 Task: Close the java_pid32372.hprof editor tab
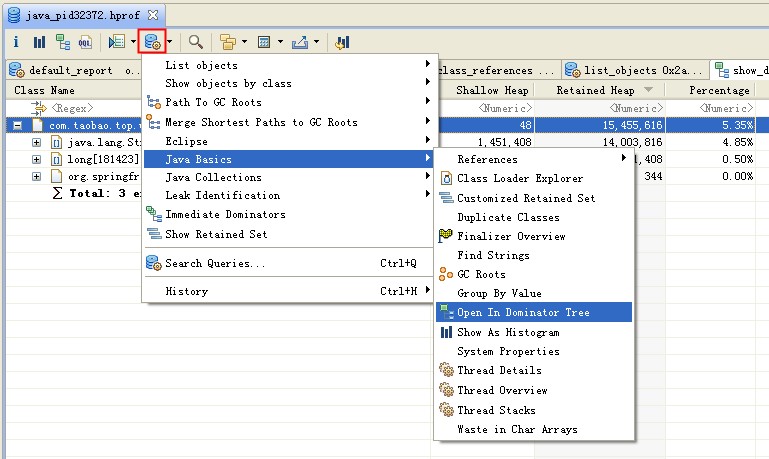(152, 16)
